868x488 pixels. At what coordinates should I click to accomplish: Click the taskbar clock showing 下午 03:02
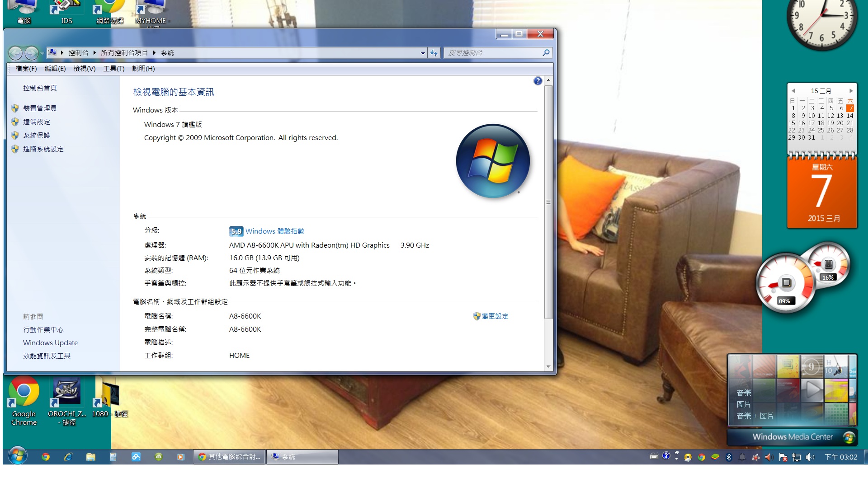point(841,457)
